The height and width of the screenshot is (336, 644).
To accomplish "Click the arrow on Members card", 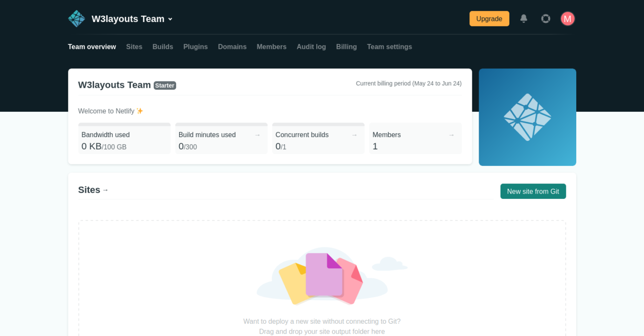I will 452,135.
